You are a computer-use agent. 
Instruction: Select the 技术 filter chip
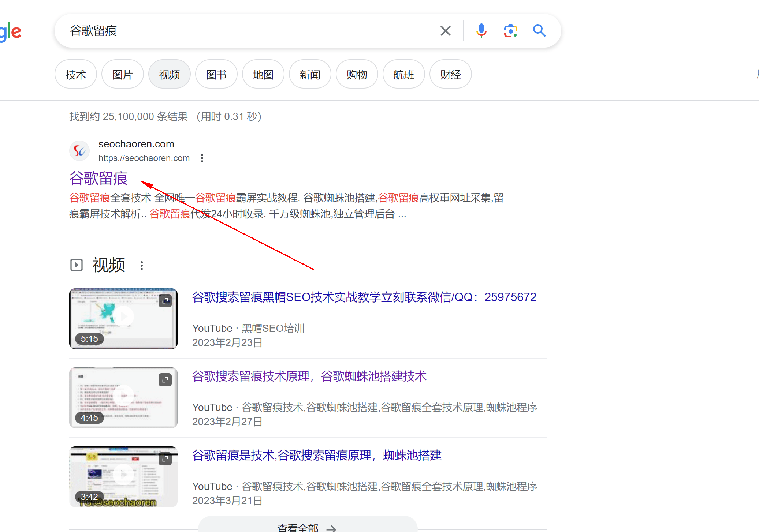click(x=76, y=74)
